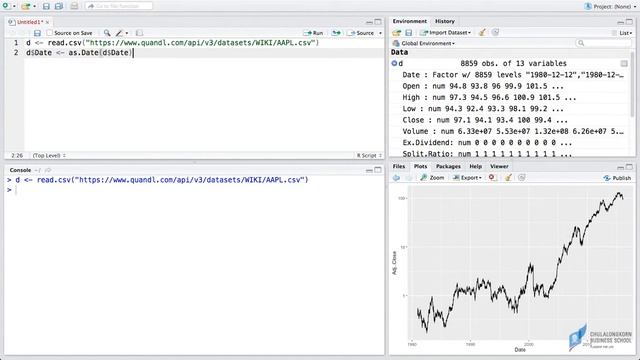Click the load workspace folder icon
Image resolution: width=640 pixels, height=360 pixels.
click(396, 33)
